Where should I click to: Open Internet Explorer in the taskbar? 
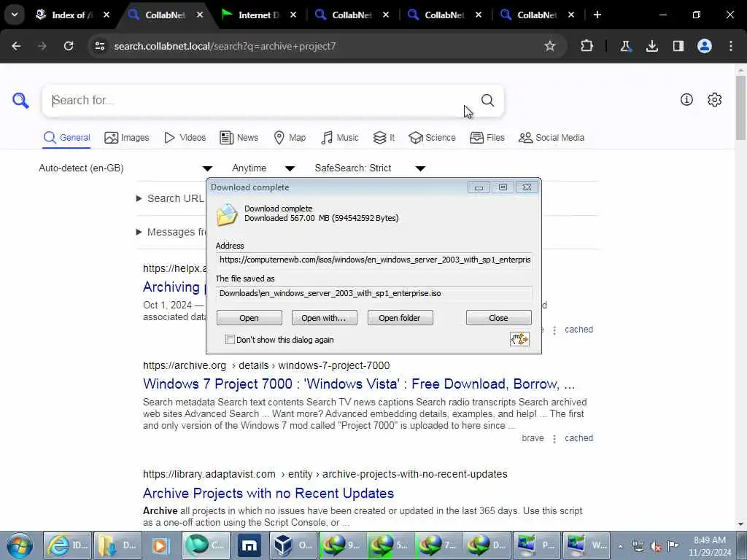67,545
